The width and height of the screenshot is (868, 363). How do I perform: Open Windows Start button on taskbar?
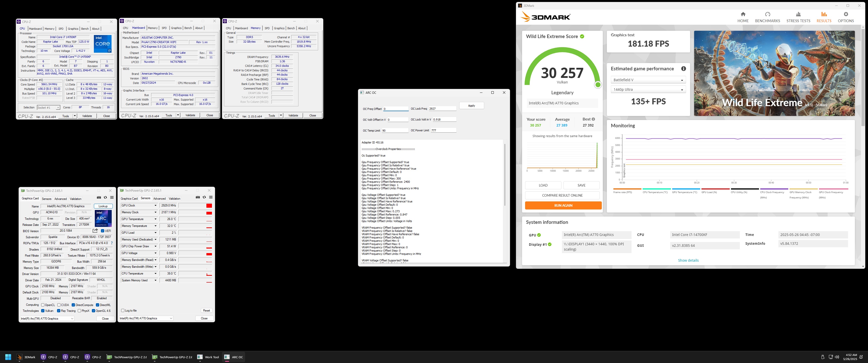tap(8, 357)
